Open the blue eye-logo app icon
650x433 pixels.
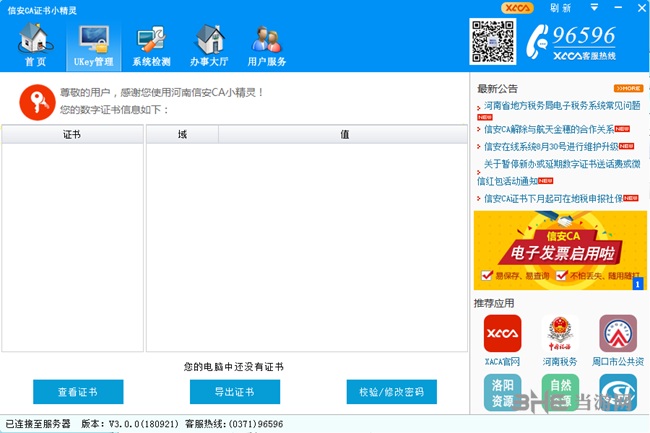point(618,392)
